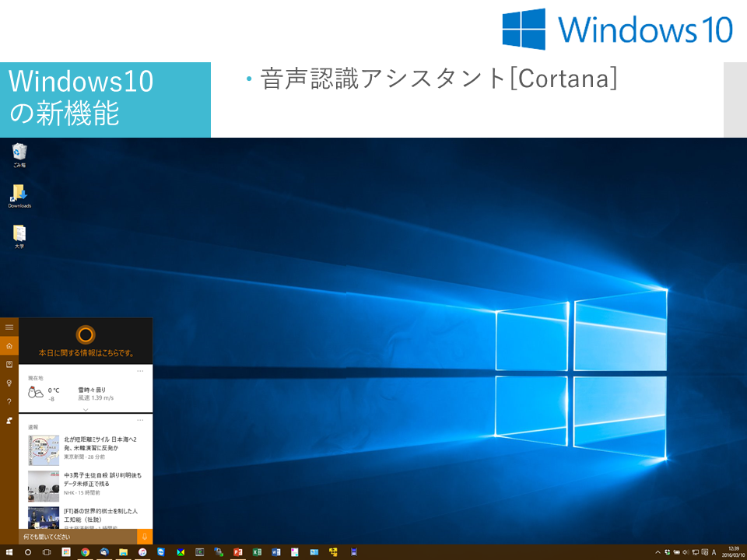Open the weather card more options
The image size is (747, 560).
(140, 371)
